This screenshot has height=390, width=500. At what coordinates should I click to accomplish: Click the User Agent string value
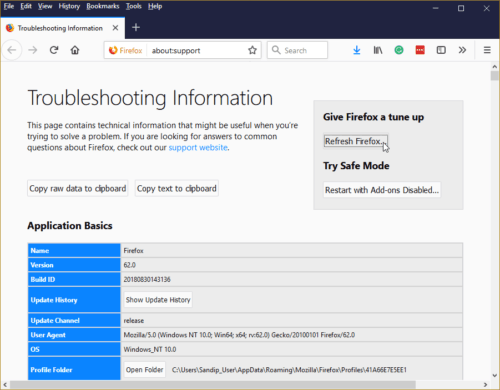point(239,335)
